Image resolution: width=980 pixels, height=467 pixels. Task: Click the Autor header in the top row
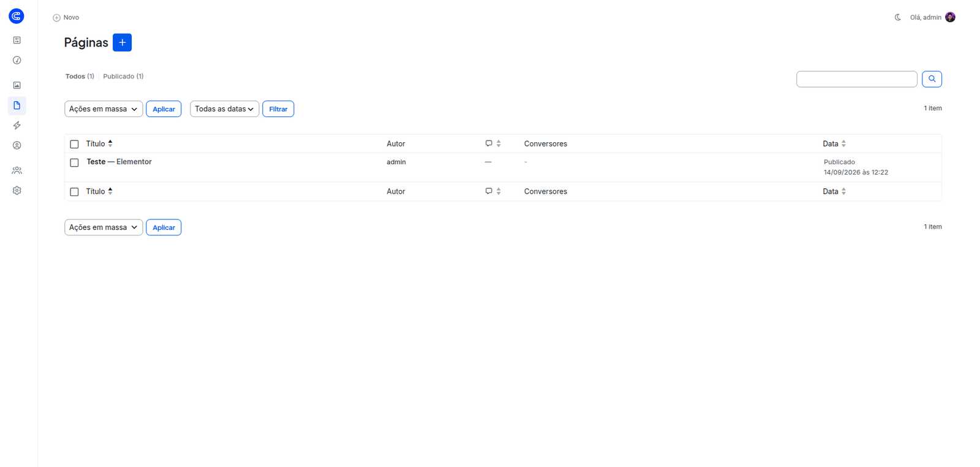click(396, 143)
